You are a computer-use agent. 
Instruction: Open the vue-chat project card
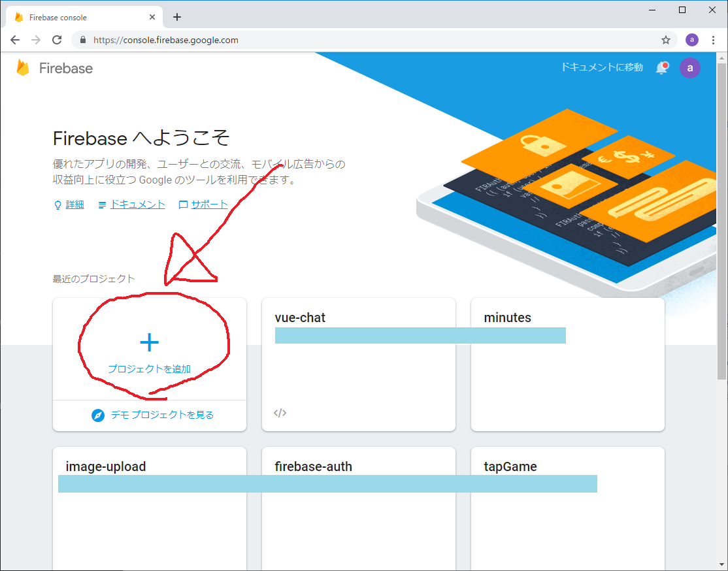coord(358,365)
